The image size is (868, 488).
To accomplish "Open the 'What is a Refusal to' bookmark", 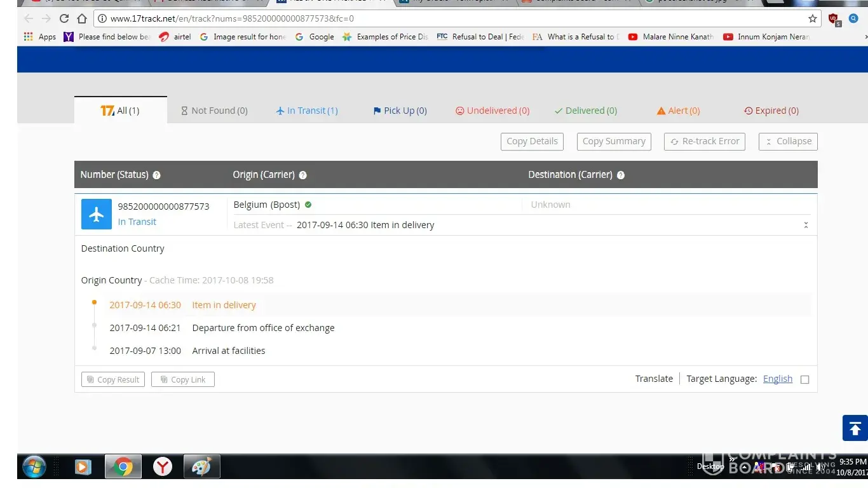I will [x=576, y=37].
